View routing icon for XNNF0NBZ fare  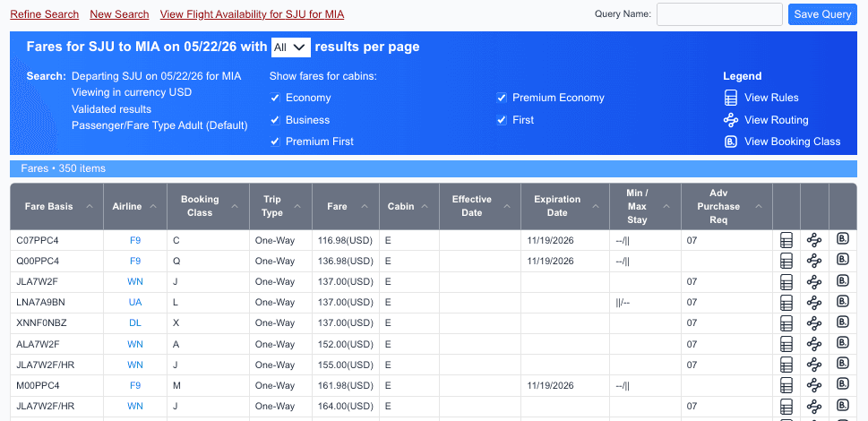[x=814, y=323]
